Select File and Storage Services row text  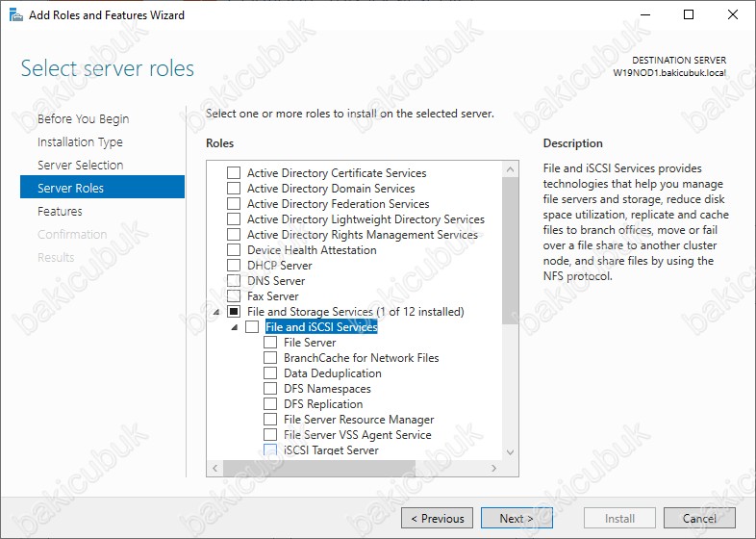[356, 312]
